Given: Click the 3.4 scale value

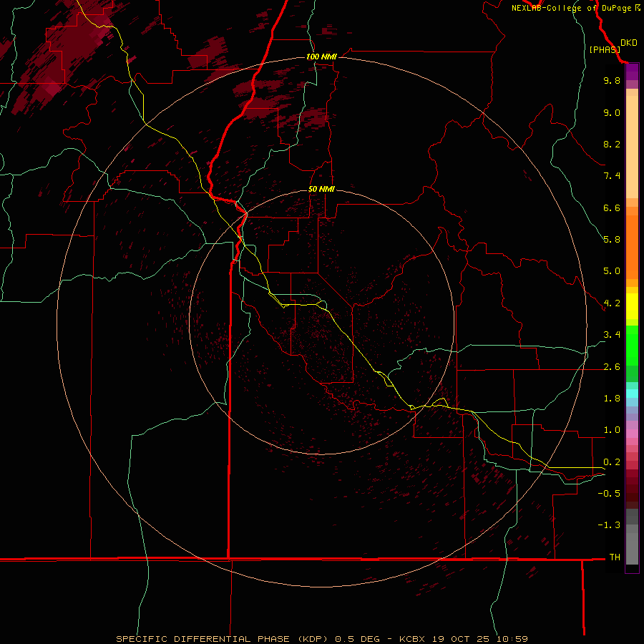Looking at the screenshot, I should (x=612, y=335).
